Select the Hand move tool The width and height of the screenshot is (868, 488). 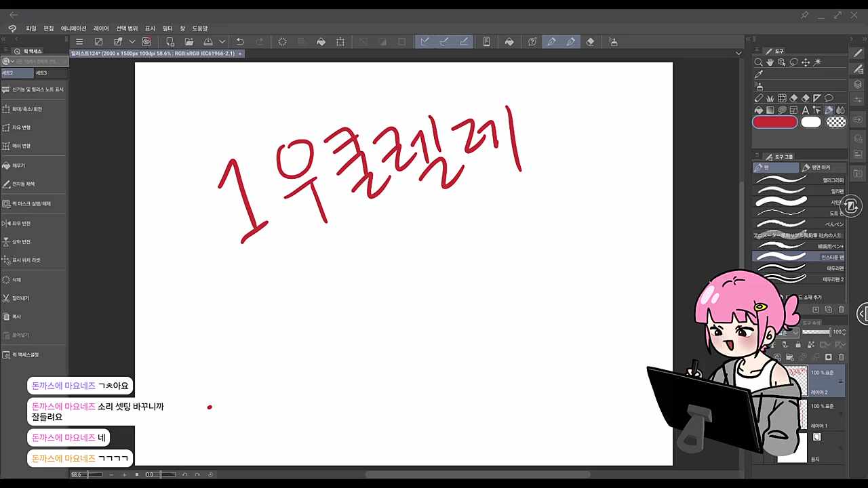pyautogui.click(x=770, y=62)
